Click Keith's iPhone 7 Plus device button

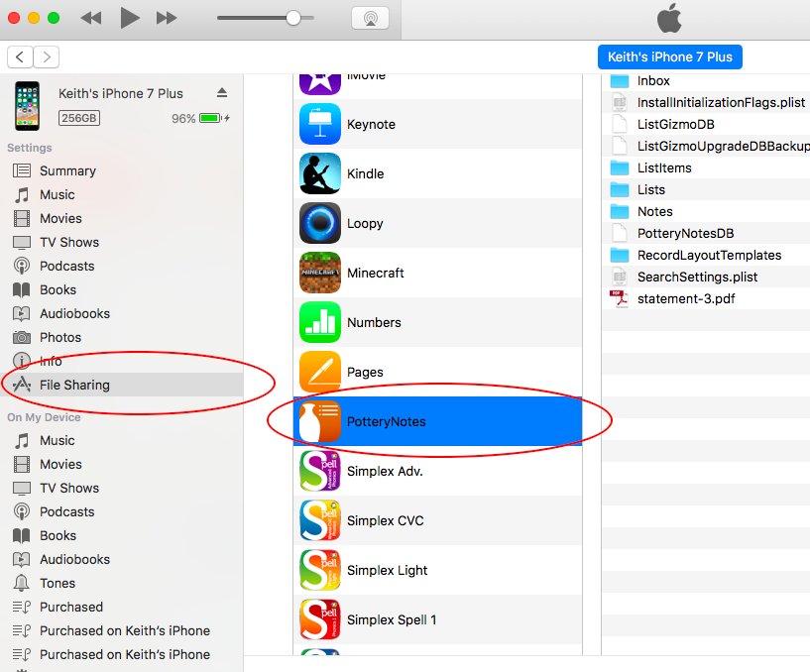point(669,56)
